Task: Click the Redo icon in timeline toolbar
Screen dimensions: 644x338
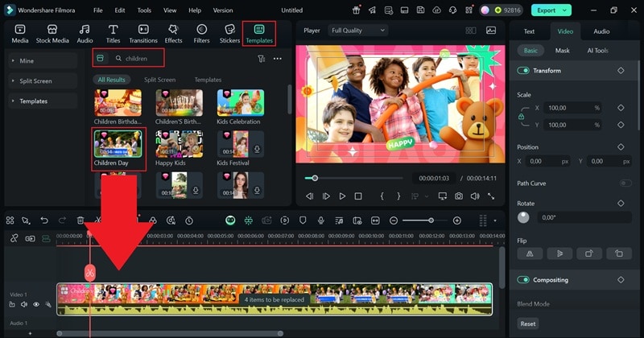Action: tap(62, 221)
